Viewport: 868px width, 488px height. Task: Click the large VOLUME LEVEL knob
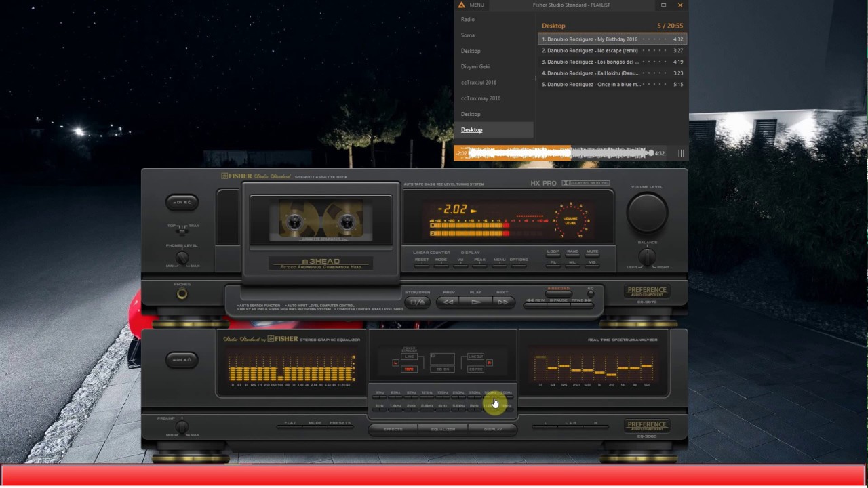tap(647, 212)
